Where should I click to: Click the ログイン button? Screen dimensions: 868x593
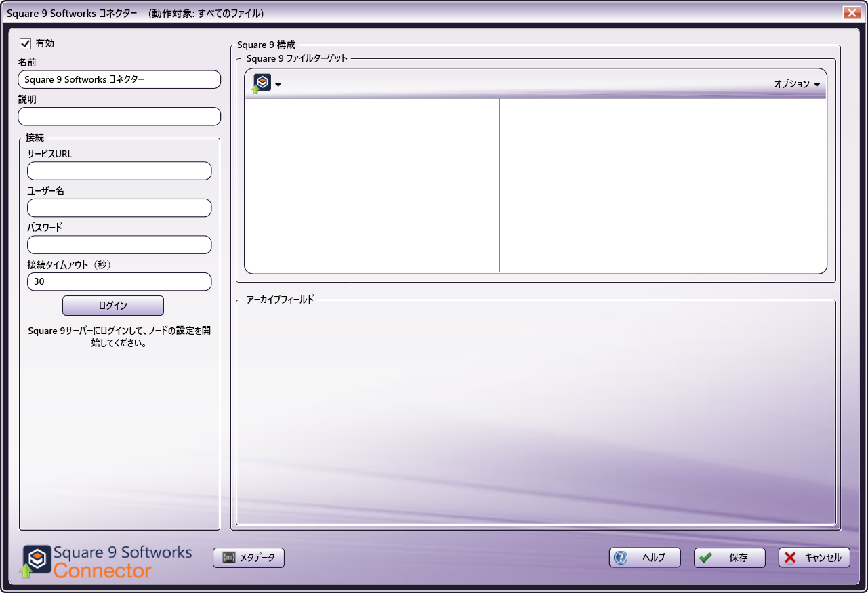click(x=113, y=306)
